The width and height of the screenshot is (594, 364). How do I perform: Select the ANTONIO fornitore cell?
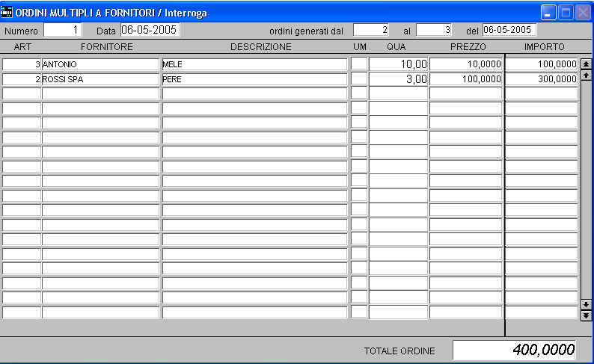(x=100, y=64)
